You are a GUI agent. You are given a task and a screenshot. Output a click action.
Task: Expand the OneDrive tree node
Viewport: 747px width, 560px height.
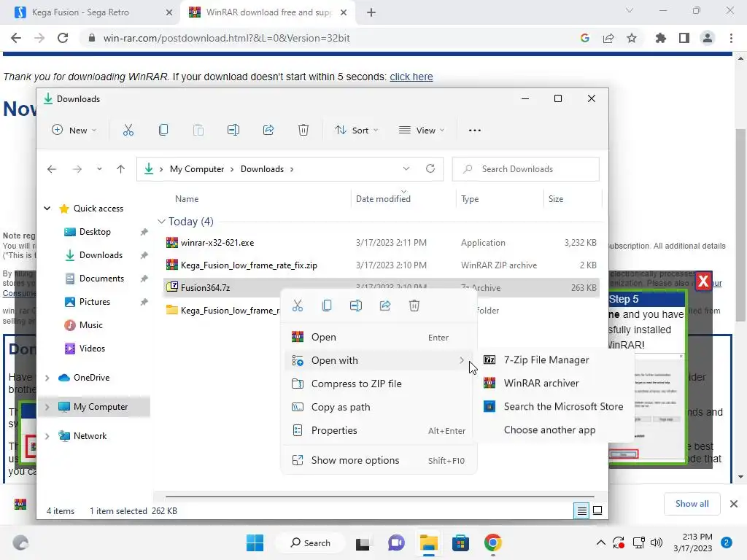pos(47,378)
